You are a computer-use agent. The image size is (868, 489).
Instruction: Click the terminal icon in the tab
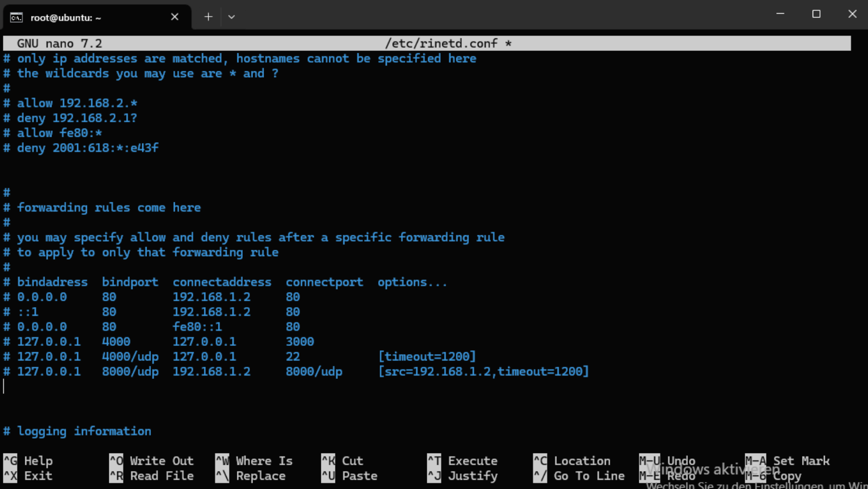click(16, 17)
